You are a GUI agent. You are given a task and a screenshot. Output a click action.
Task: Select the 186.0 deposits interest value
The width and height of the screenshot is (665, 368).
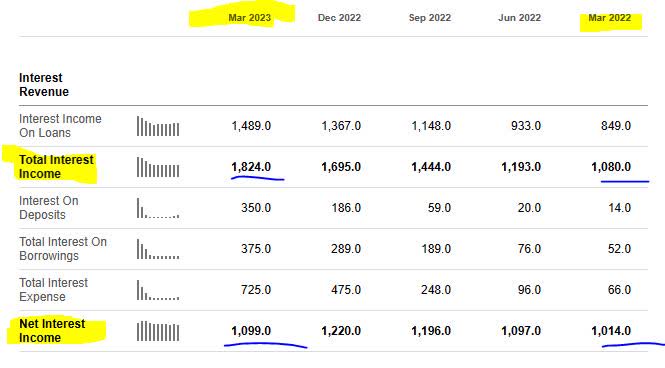click(346, 208)
